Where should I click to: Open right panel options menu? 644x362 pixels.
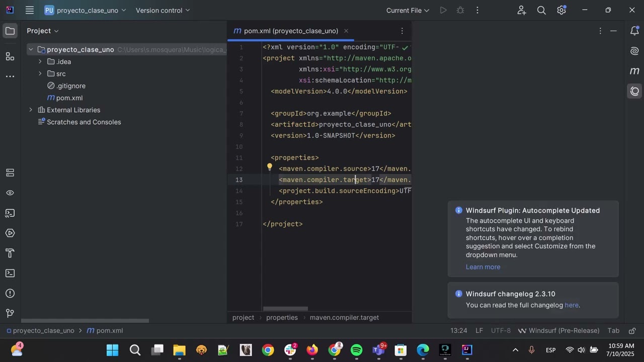[x=600, y=31]
